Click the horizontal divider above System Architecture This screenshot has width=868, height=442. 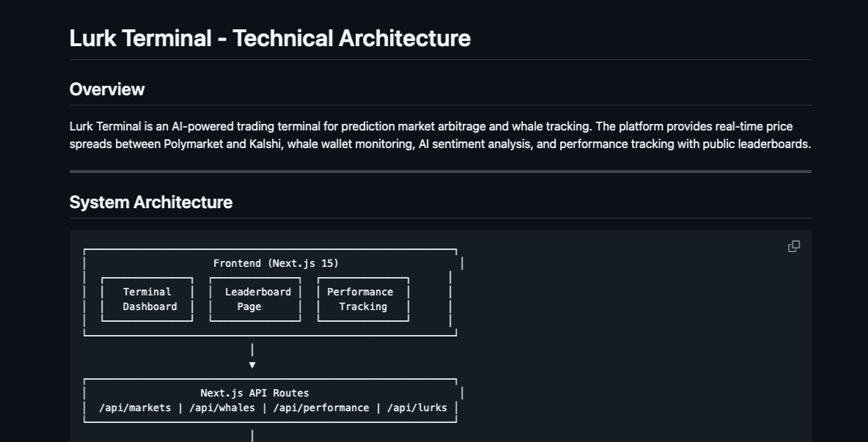[x=440, y=172]
